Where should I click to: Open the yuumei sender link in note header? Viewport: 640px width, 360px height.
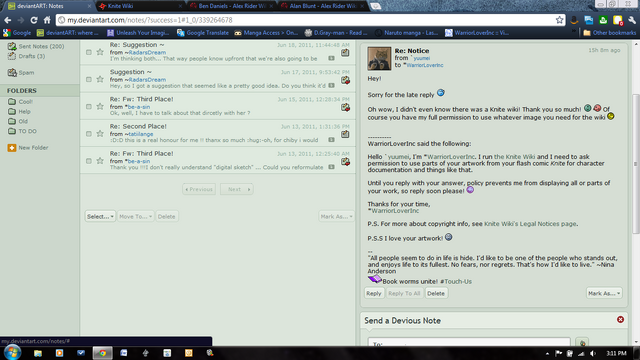coord(422,58)
